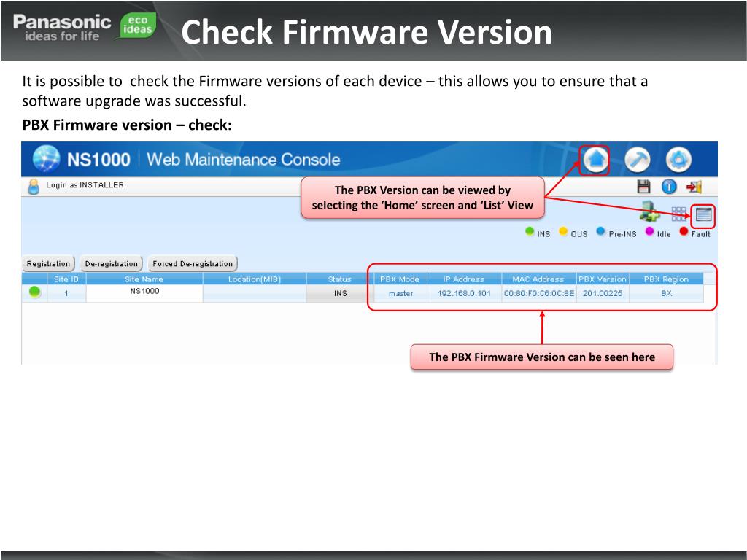Click the Web Maintenance Console title
This screenshot has width=747, height=560.
tap(244, 160)
